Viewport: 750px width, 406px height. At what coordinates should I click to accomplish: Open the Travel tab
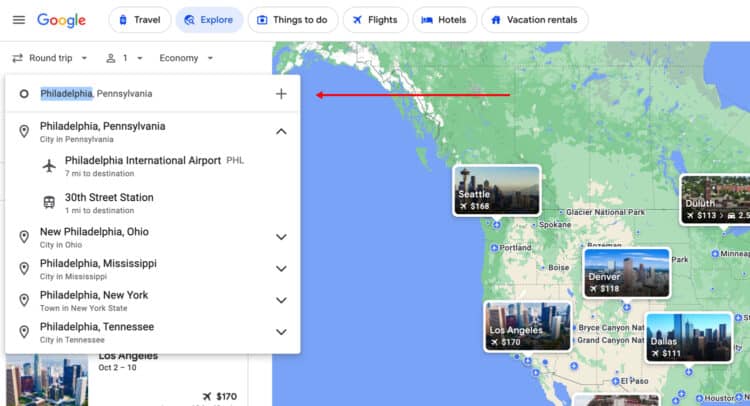pyautogui.click(x=139, y=20)
